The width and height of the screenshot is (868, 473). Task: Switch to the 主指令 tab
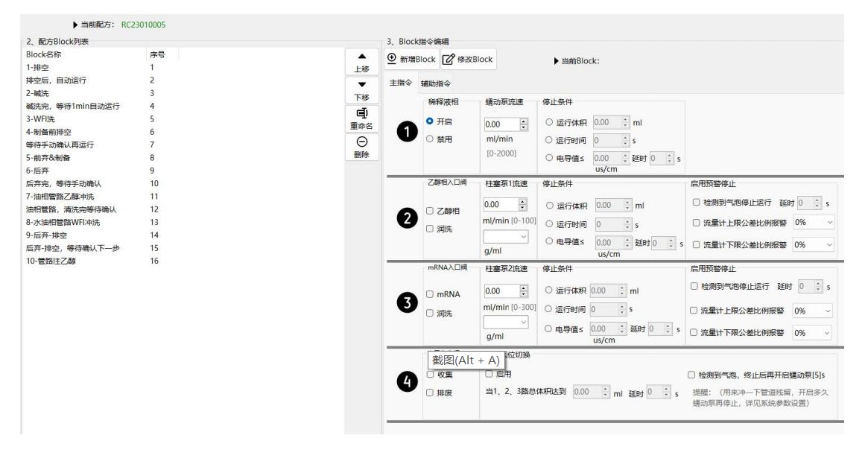(x=401, y=83)
